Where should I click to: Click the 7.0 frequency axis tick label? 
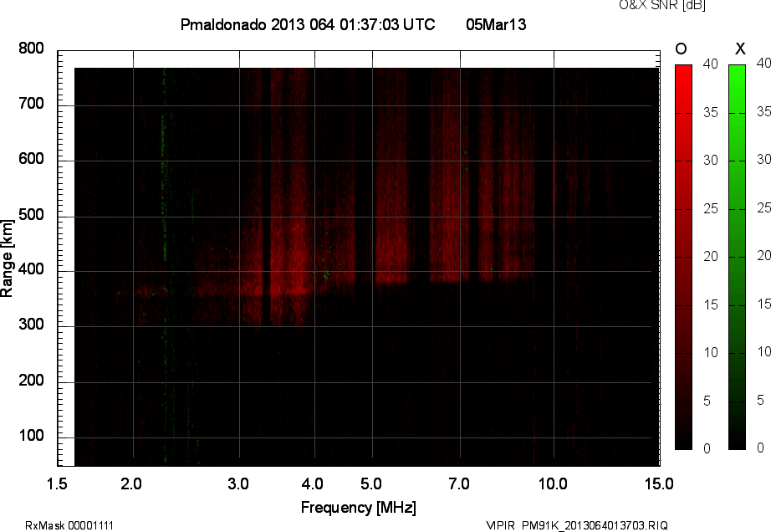[x=460, y=483]
